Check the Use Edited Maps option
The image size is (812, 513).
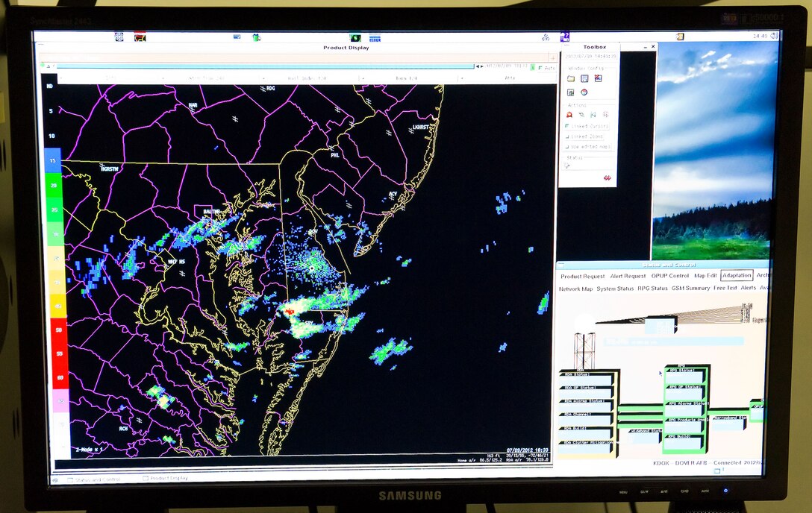(566, 146)
